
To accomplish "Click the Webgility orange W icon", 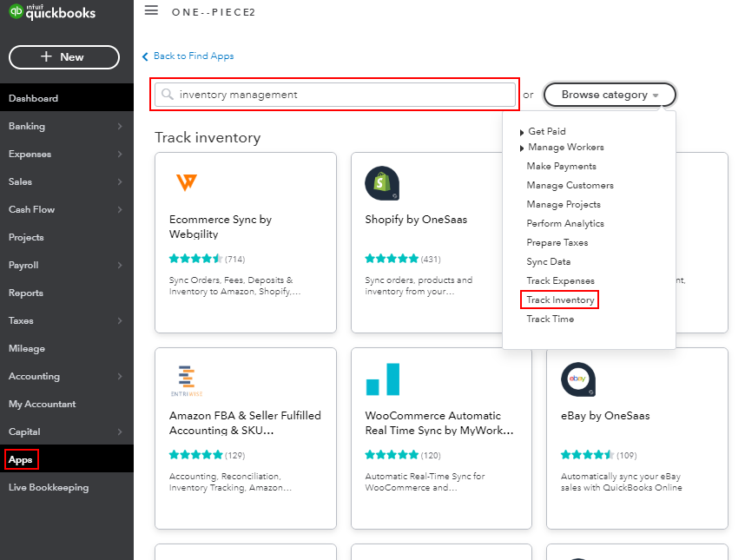I will (185, 183).
